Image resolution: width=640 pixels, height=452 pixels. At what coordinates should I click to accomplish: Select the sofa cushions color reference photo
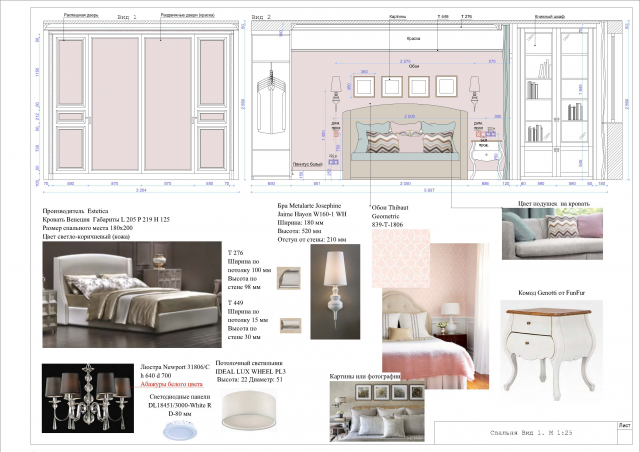(552, 234)
